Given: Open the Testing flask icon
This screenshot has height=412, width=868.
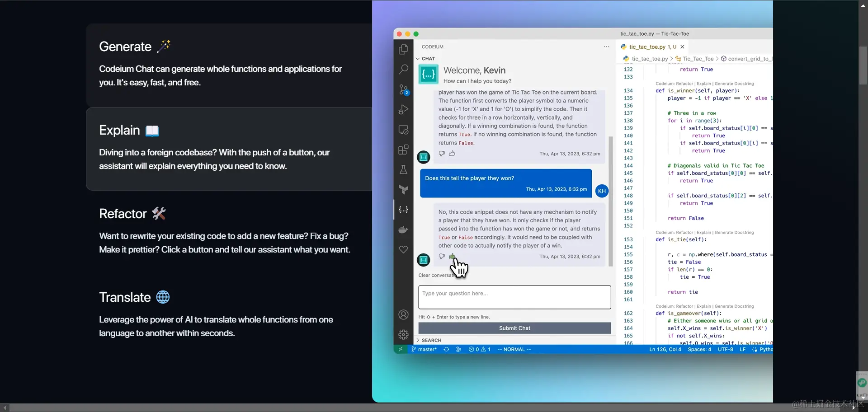Looking at the screenshot, I should [x=403, y=169].
